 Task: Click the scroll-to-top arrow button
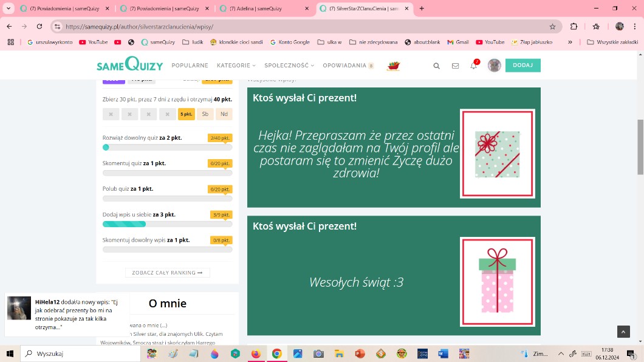(623, 331)
